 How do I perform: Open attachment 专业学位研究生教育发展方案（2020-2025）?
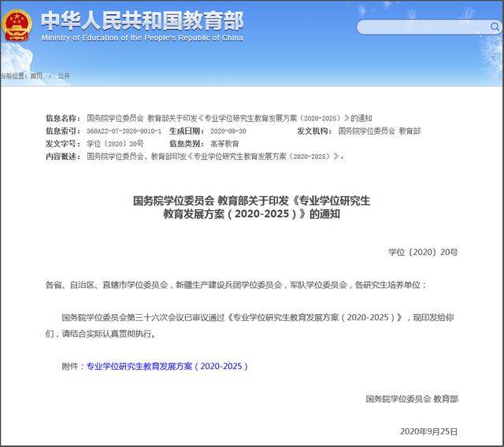[167, 366]
